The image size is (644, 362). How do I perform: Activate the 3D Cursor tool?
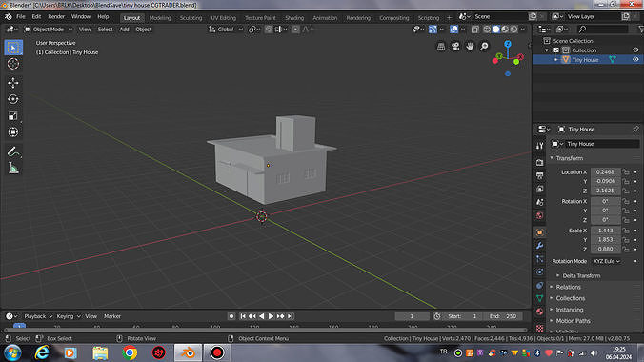coord(13,64)
